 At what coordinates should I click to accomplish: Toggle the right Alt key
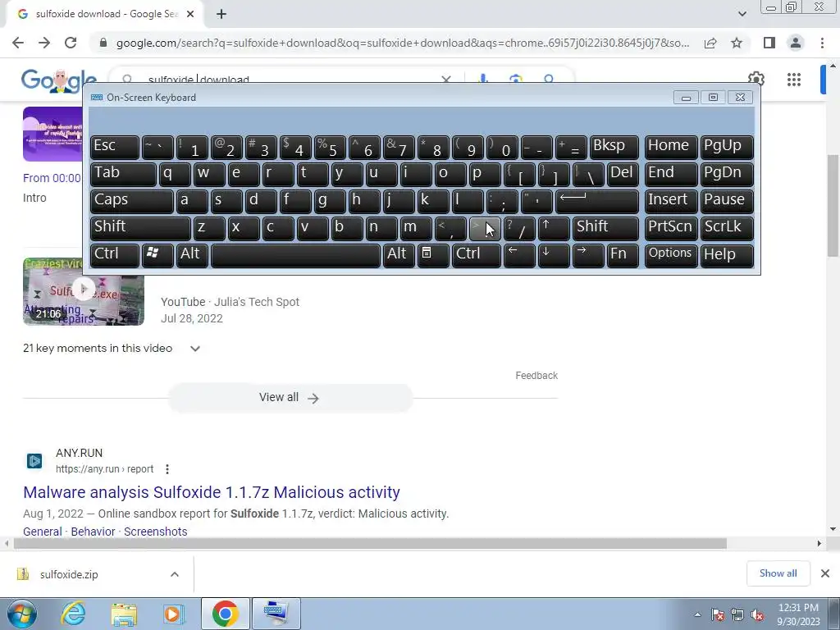click(x=399, y=255)
